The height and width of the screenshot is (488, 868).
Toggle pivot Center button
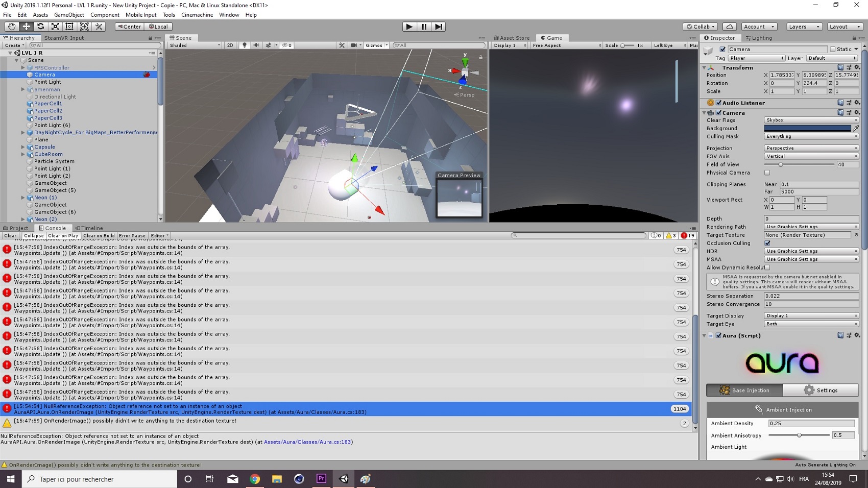click(x=129, y=27)
